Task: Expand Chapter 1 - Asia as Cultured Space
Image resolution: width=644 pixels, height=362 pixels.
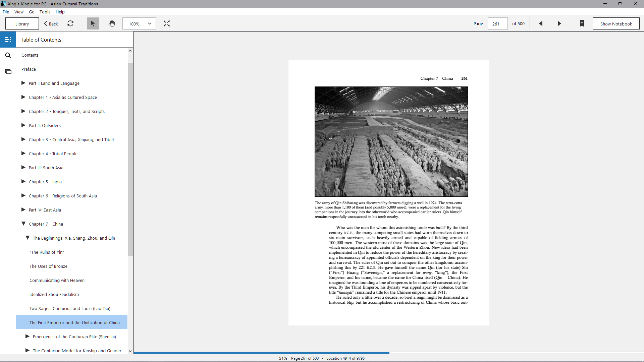Action: [x=23, y=97]
